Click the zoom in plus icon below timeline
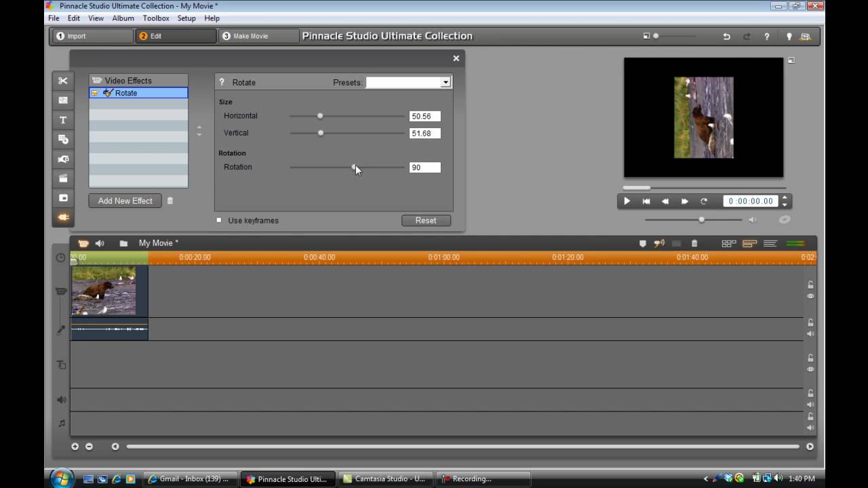The width and height of the screenshot is (868, 488). click(75, 447)
